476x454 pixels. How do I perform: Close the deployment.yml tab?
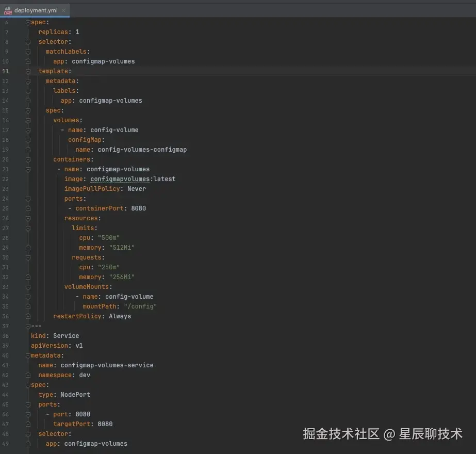[63, 10]
